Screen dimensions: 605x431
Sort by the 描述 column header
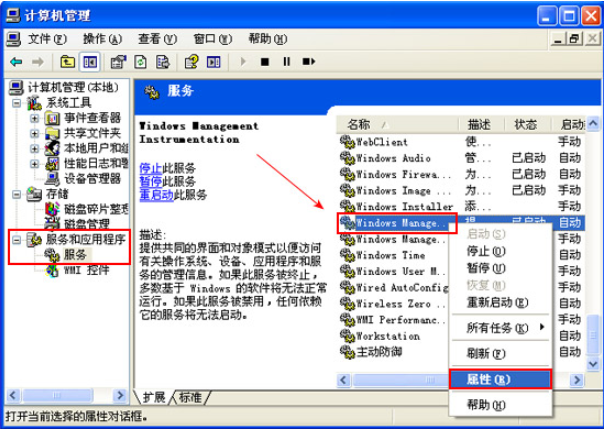[x=482, y=124]
